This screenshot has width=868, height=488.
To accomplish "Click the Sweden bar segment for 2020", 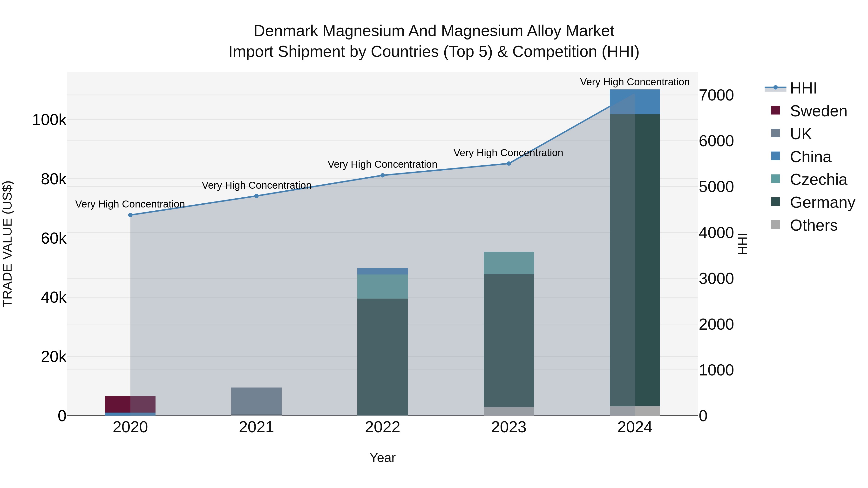I will (130, 404).
